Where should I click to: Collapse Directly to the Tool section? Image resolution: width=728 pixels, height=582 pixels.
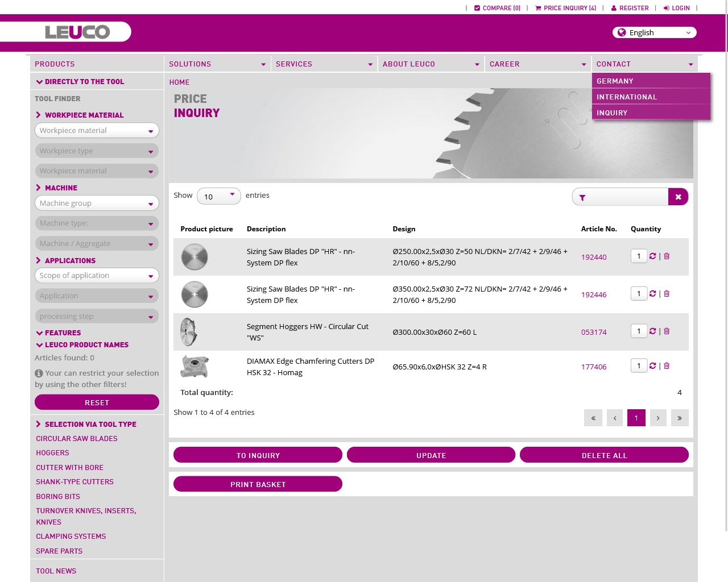point(80,82)
